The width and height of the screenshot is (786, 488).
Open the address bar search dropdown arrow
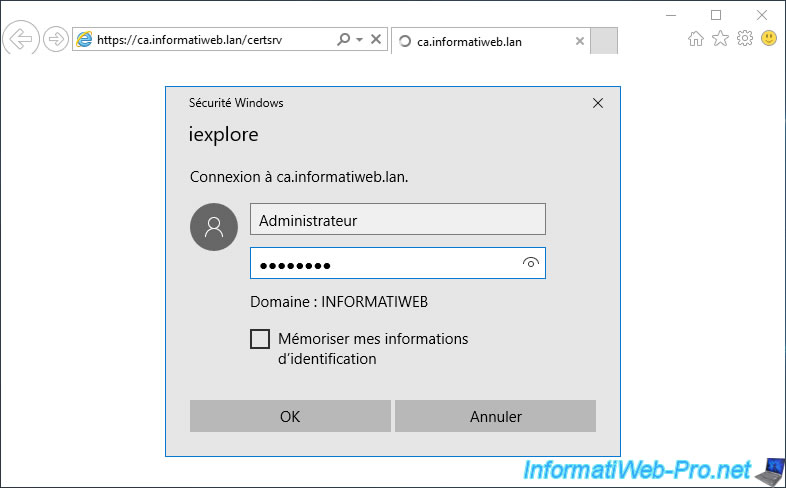[359, 40]
